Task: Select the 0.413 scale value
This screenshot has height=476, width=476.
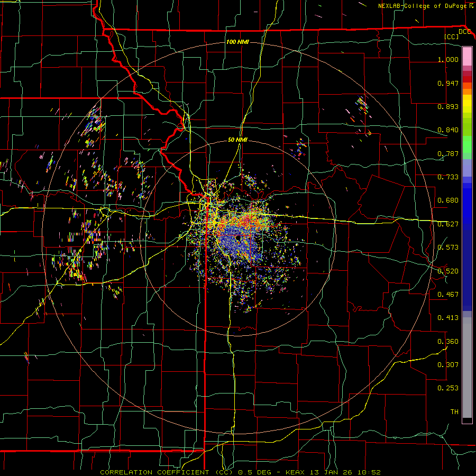Action: [x=448, y=318]
